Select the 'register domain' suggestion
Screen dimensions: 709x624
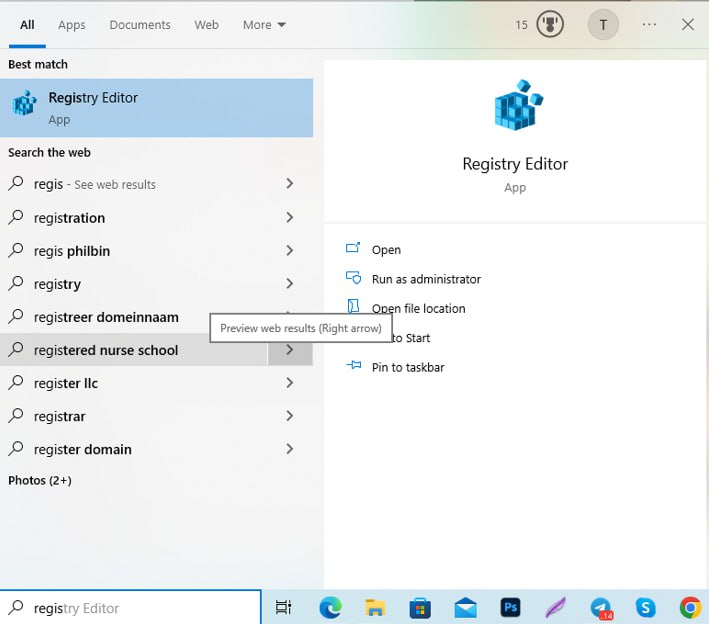pos(134,449)
